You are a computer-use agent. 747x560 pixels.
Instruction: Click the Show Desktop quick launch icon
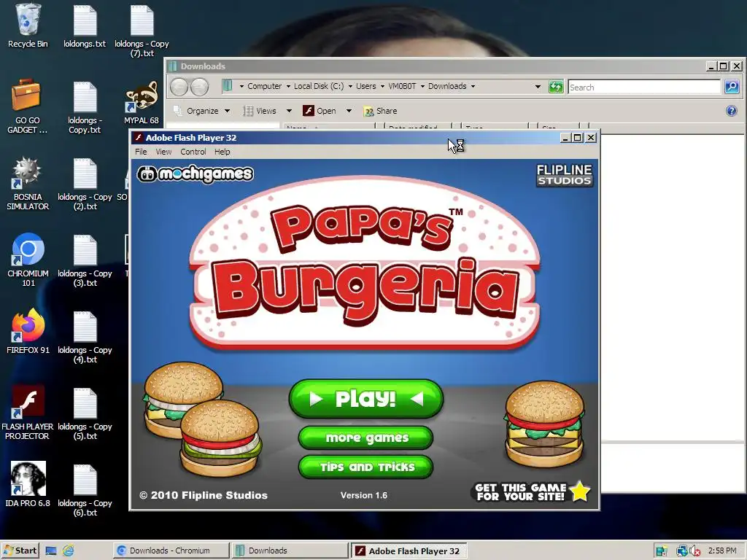click(x=51, y=551)
